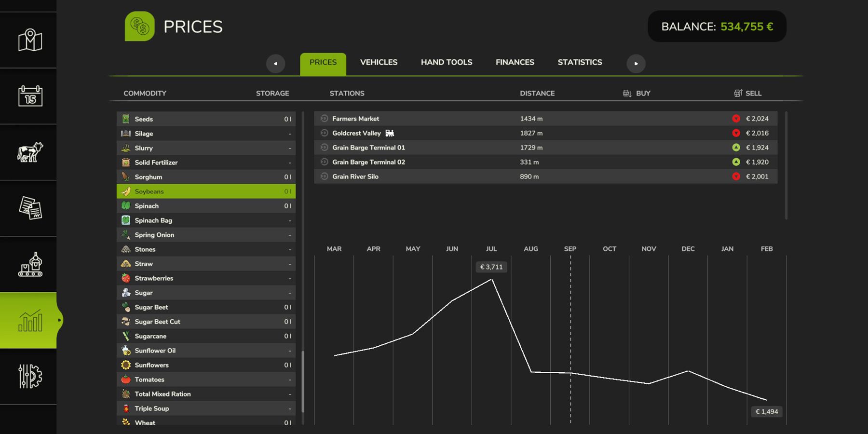This screenshot has height=434, width=868.
Task: Click the Tomatoes commodity icon
Action: point(126,380)
